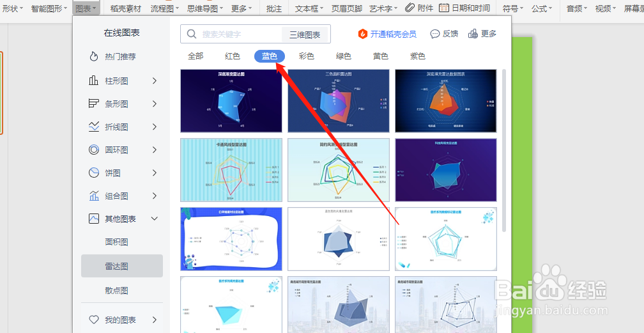Click the 更多 grid icon in panel
Image resolution: width=644 pixels, height=333 pixels.
[473, 34]
